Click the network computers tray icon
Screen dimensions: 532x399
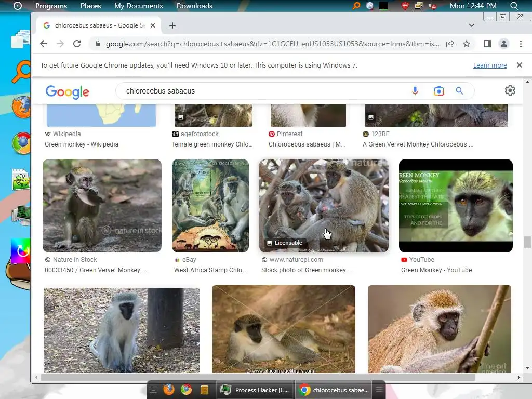point(419,6)
